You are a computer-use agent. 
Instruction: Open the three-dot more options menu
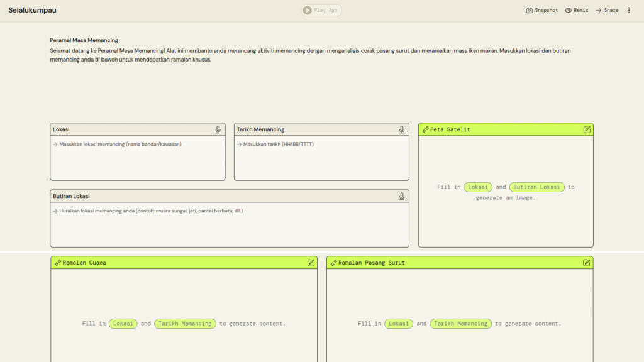pyautogui.click(x=629, y=10)
